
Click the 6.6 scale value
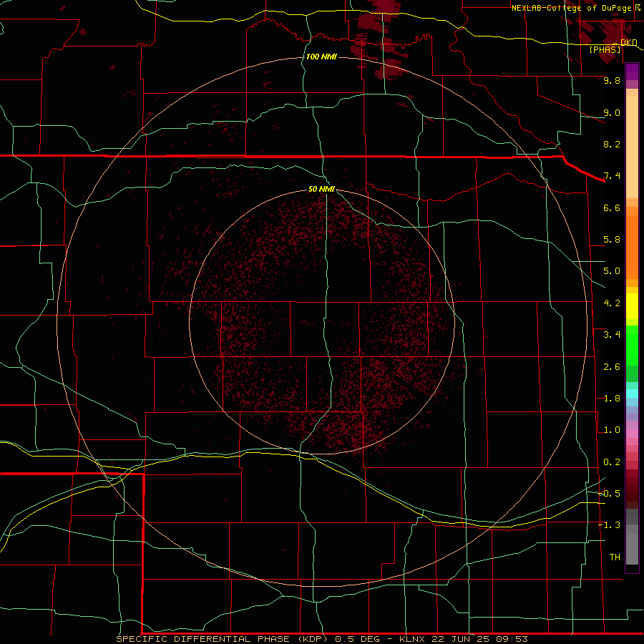click(x=612, y=208)
